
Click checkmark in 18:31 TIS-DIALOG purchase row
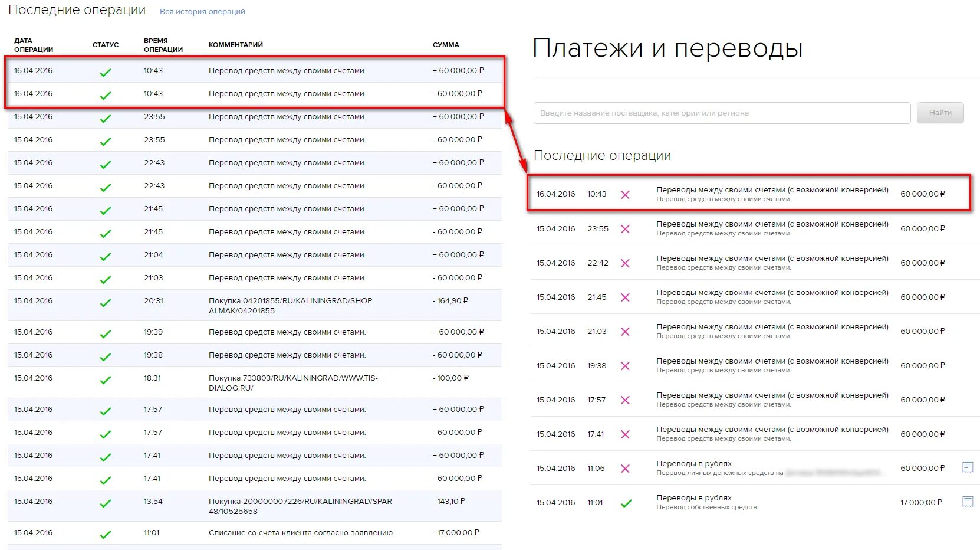tap(106, 380)
